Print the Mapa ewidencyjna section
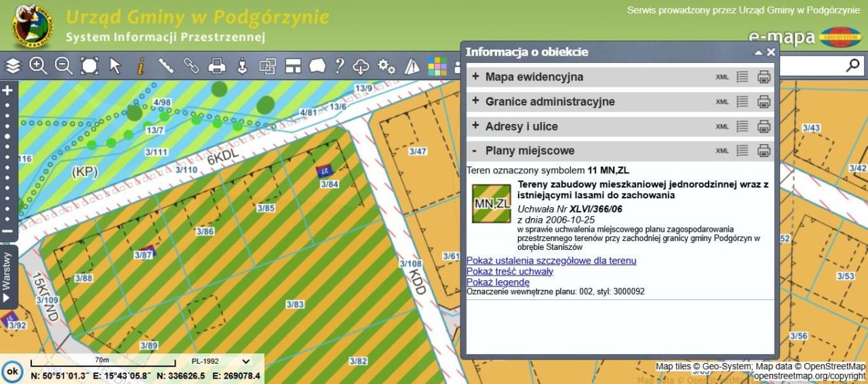Image resolution: width=868 pixels, height=384 pixels. [x=764, y=77]
